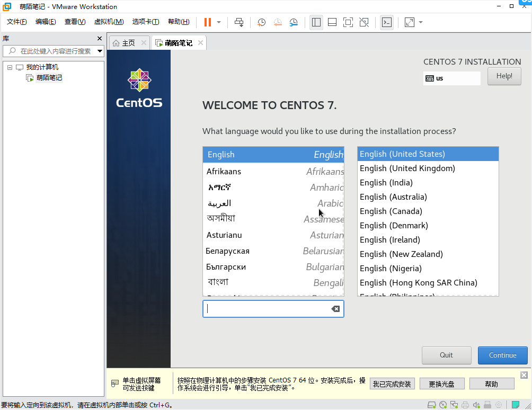Choose English (Hong Kong SAR China) locale
532x410 pixels.
click(x=428, y=282)
